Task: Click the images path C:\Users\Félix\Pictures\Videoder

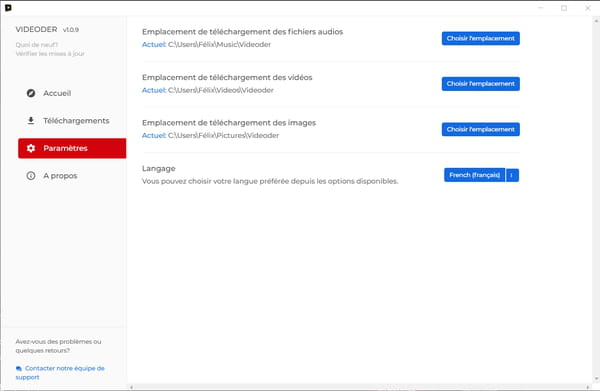Action: (x=223, y=135)
